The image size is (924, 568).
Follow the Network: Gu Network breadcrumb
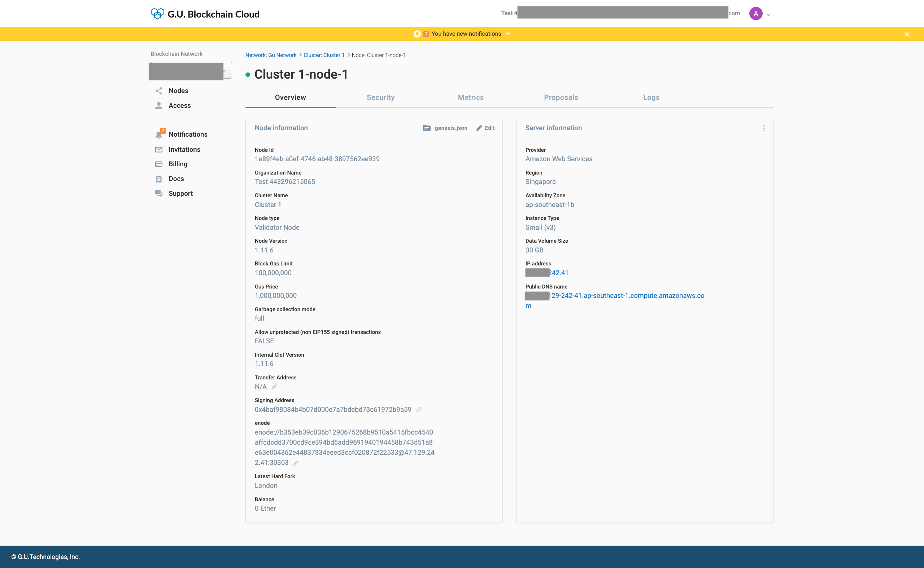point(271,55)
